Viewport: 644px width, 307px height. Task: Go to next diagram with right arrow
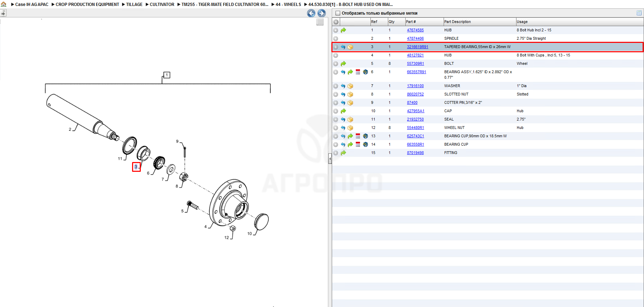tap(322, 13)
